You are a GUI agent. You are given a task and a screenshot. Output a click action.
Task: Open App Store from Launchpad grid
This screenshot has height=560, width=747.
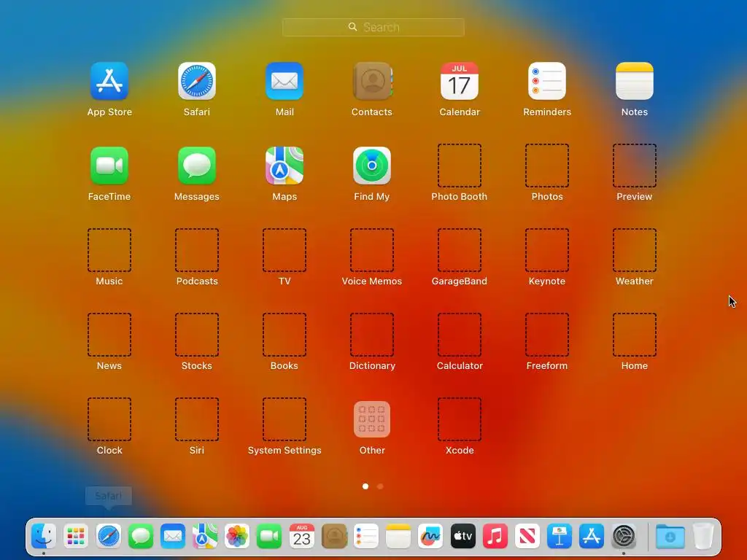click(x=109, y=81)
